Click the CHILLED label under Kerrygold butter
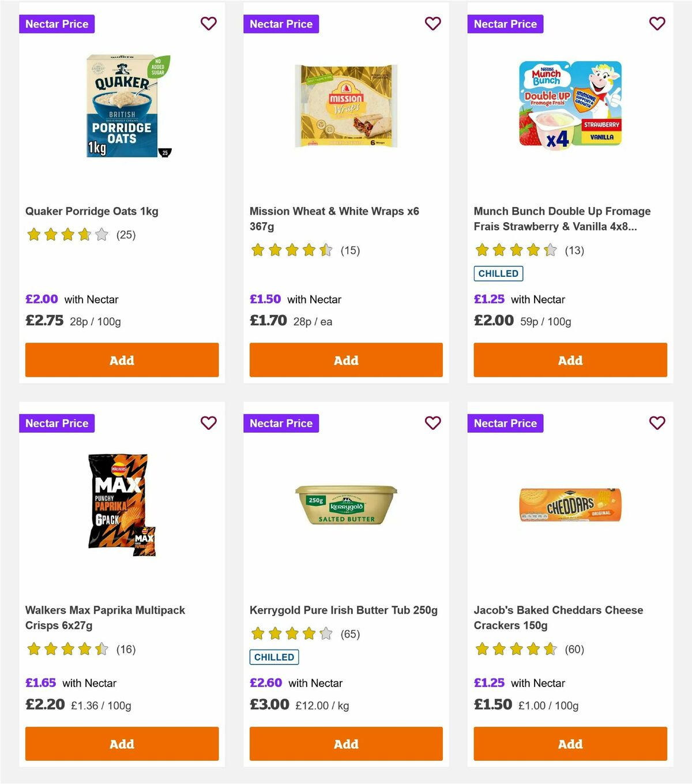Screen dimensions: 692x784 point(274,657)
